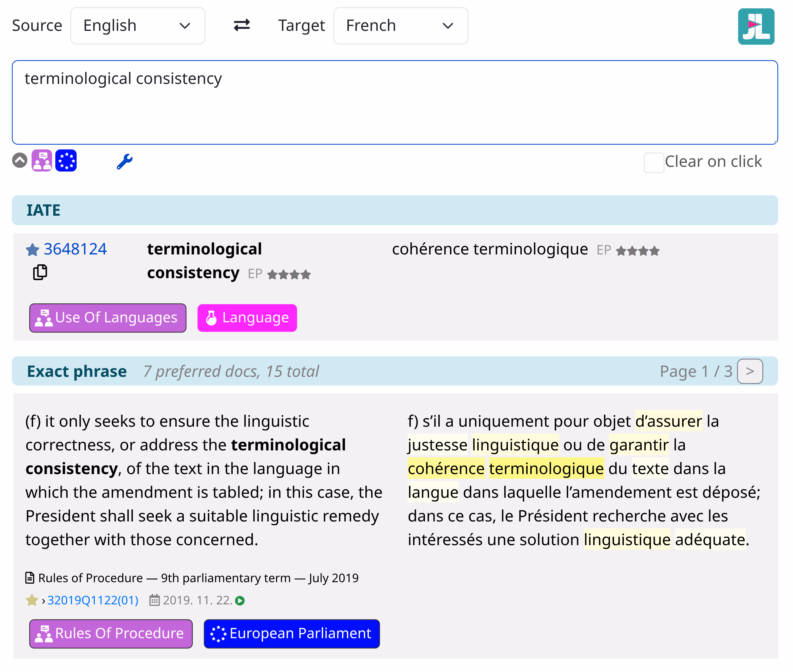Click the IATE section header
793x672 pixels.
395,210
